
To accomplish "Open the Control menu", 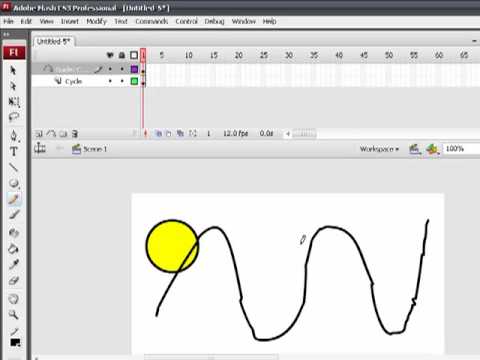I will click(x=187, y=21).
